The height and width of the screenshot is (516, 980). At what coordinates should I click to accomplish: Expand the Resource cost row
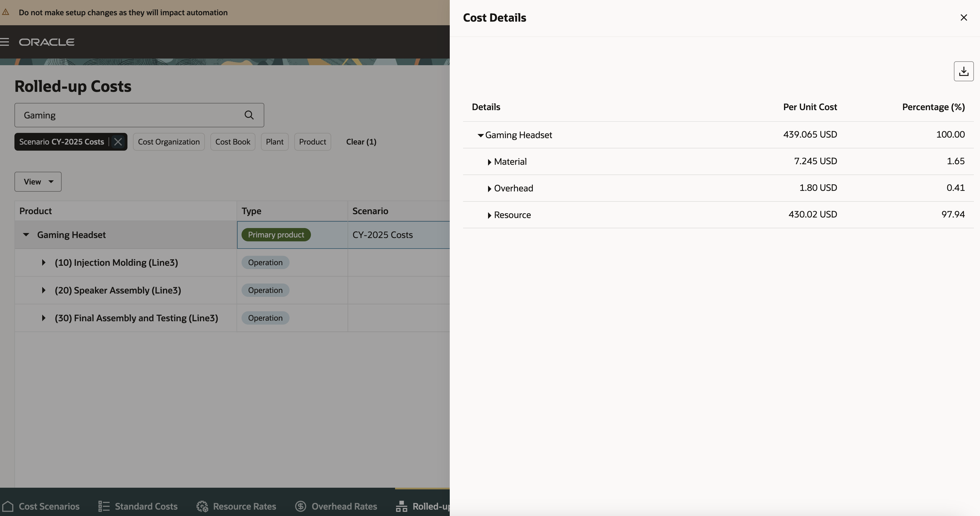[489, 215]
